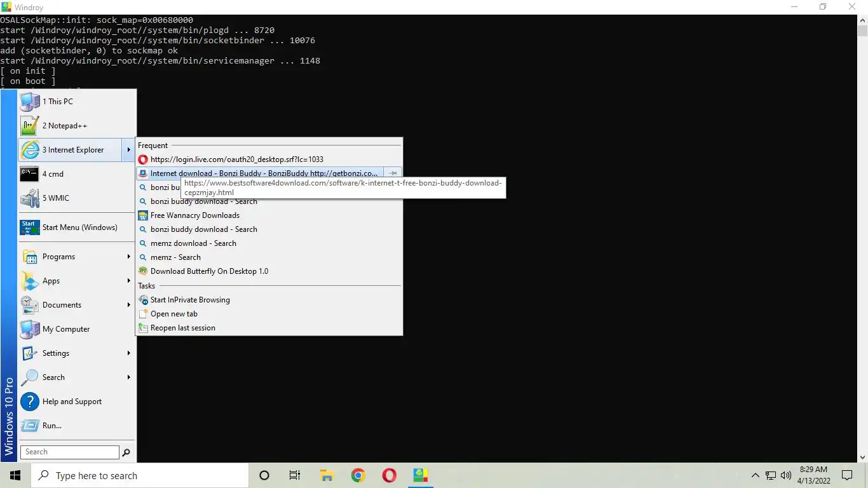The height and width of the screenshot is (488, 868).
Task: Open Start Menu (Windows) entry
Action: (76, 227)
